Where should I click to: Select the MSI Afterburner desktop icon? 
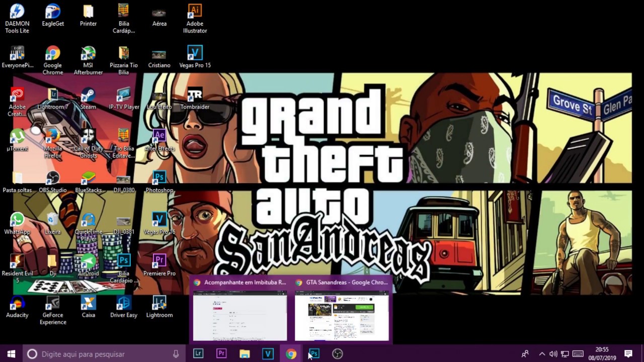(88, 60)
